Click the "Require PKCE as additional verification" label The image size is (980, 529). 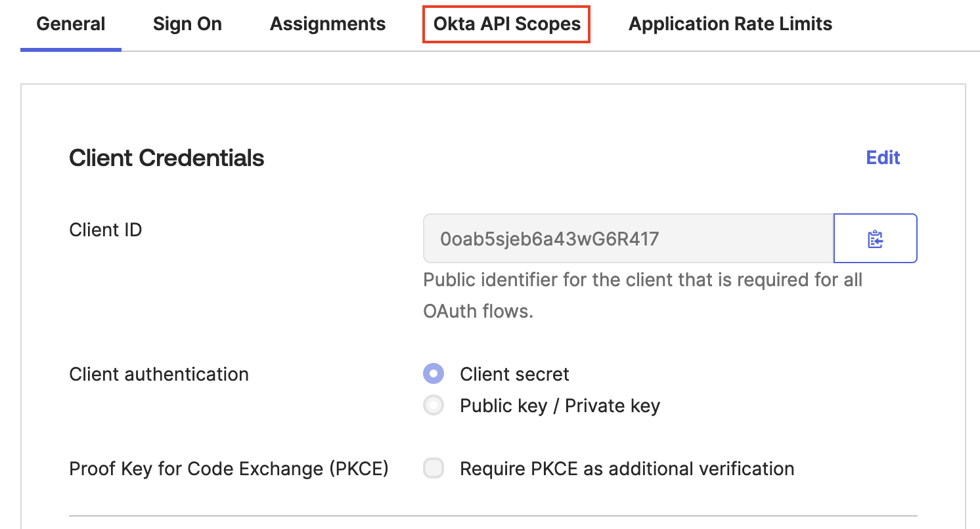coord(627,469)
